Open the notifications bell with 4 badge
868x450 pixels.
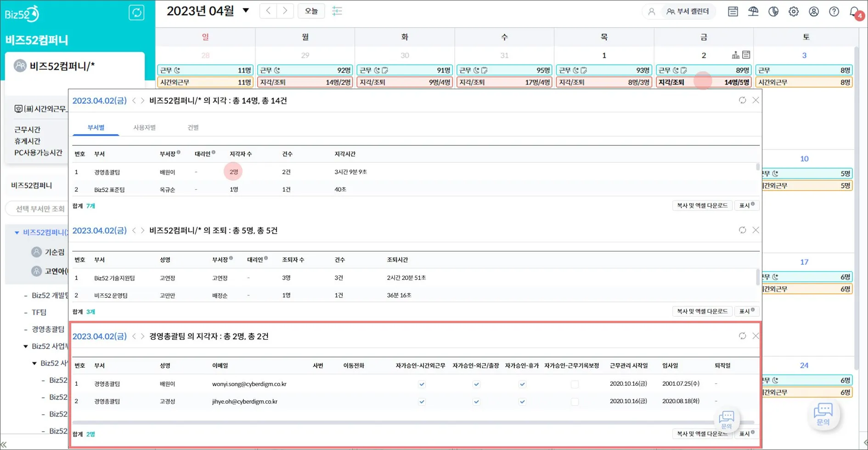pos(856,12)
